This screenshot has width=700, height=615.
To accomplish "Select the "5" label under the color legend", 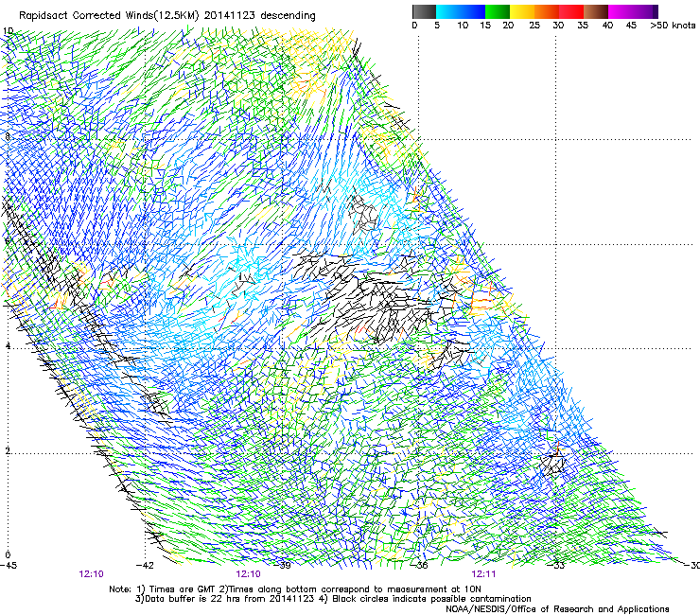I will pos(437,26).
